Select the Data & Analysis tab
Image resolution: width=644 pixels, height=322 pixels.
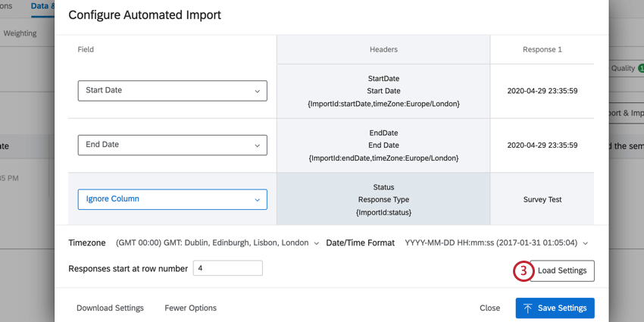[x=42, y=6]
